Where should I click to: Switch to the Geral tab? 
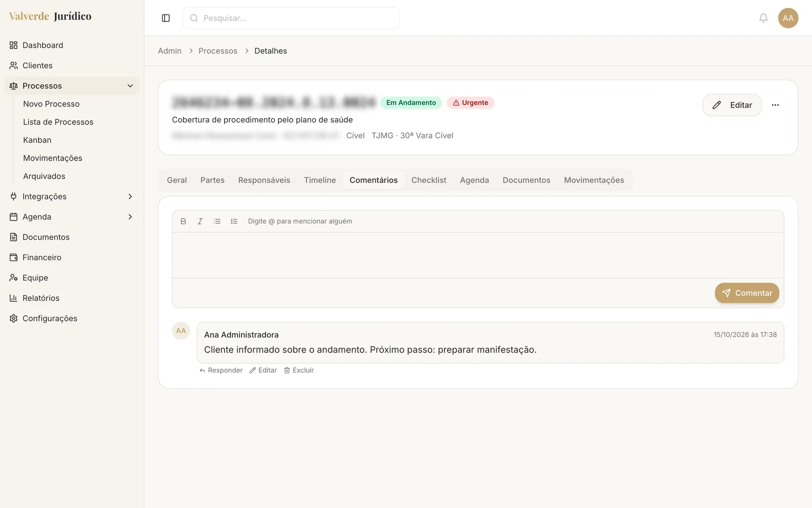tap(177, 180)
